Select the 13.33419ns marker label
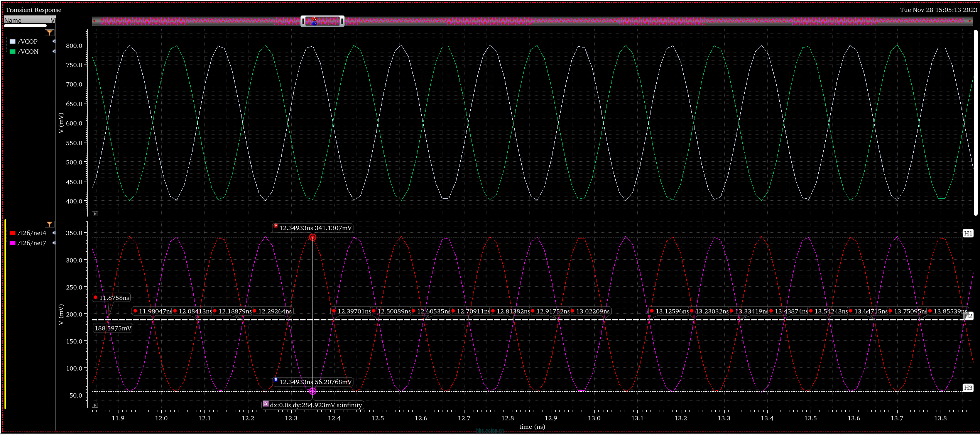The width and height of the screenshot is (980, 435). pyautogui.click(x=748, y=311)
